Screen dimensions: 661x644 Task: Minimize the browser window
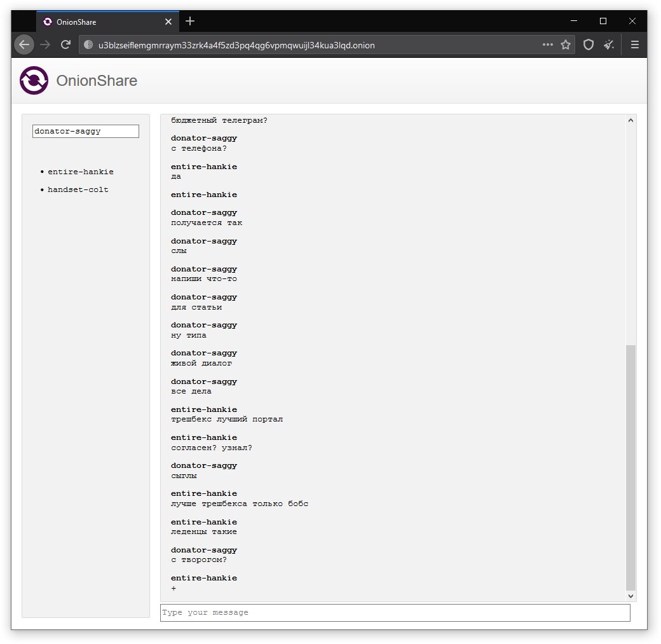coord(574,21)
